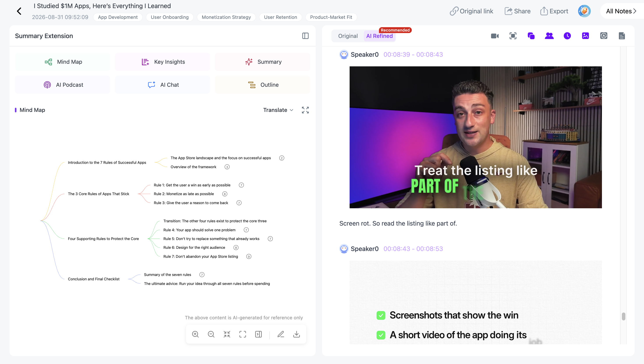The height and width of the screenshot is (364, 644).
Task: Click the sidebar panel toggle in mind map toolbar
Action: point(258,334)
